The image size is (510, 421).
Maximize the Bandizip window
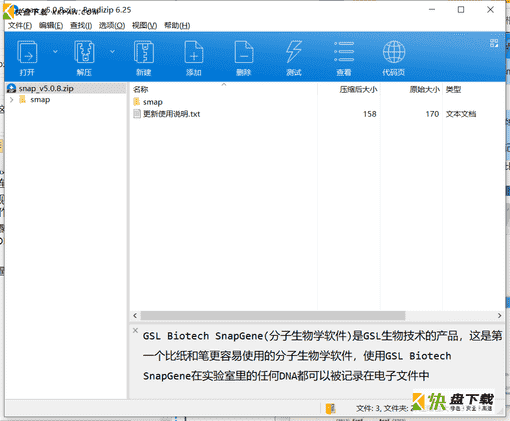tap(461, 10)
